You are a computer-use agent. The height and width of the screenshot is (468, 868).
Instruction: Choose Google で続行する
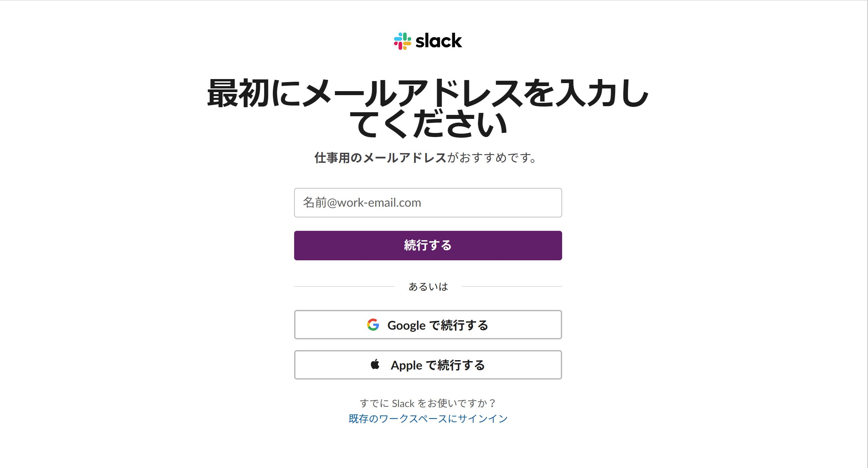[x=428, y=325]
